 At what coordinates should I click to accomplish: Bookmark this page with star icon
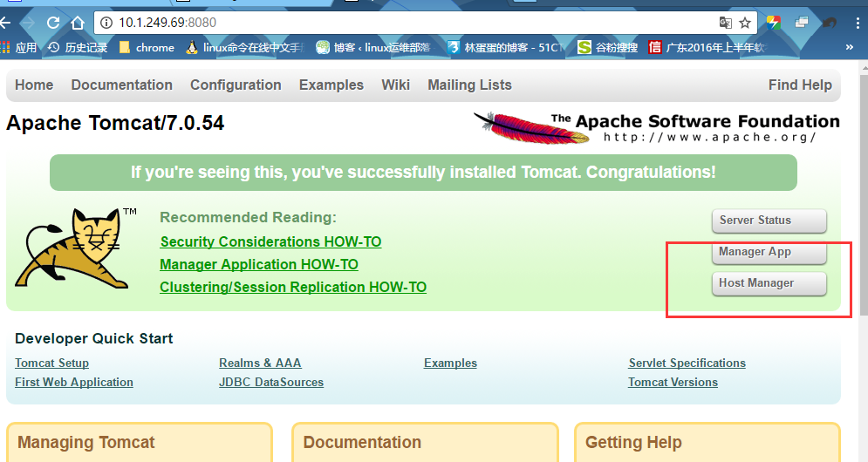745,23
